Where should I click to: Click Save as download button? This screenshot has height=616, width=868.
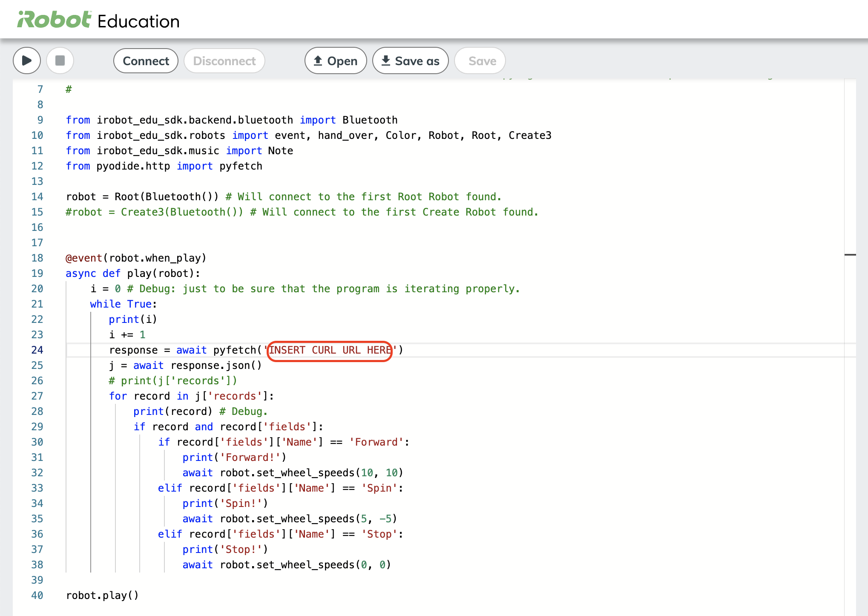click(410, 61)
